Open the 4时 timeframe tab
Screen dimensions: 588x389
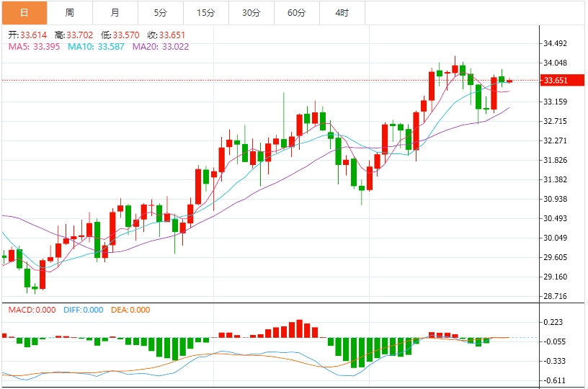coord(342,13)
